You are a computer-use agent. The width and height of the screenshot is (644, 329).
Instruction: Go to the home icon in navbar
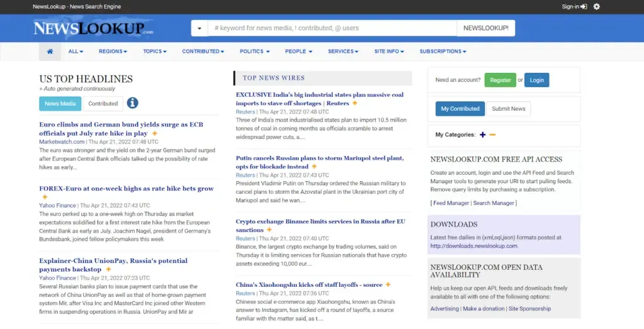(50, 52)
